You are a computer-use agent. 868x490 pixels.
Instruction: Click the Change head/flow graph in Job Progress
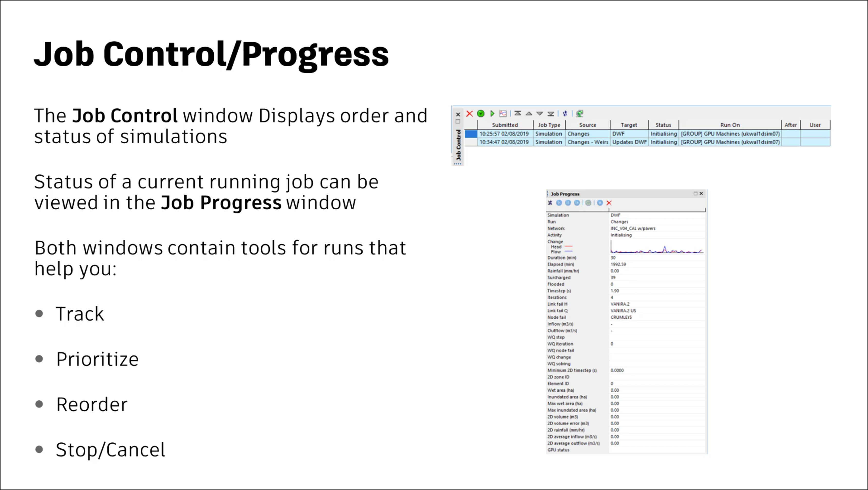657,247
